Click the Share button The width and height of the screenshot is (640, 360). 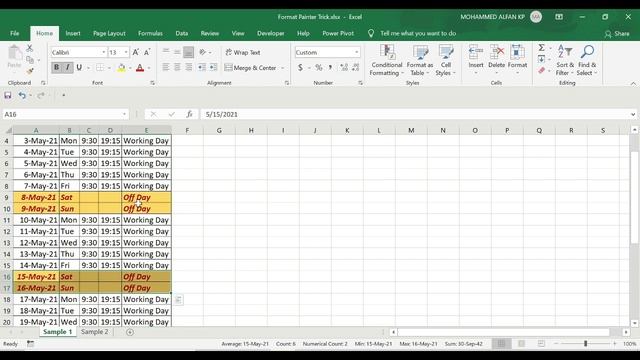pos(617,33)
